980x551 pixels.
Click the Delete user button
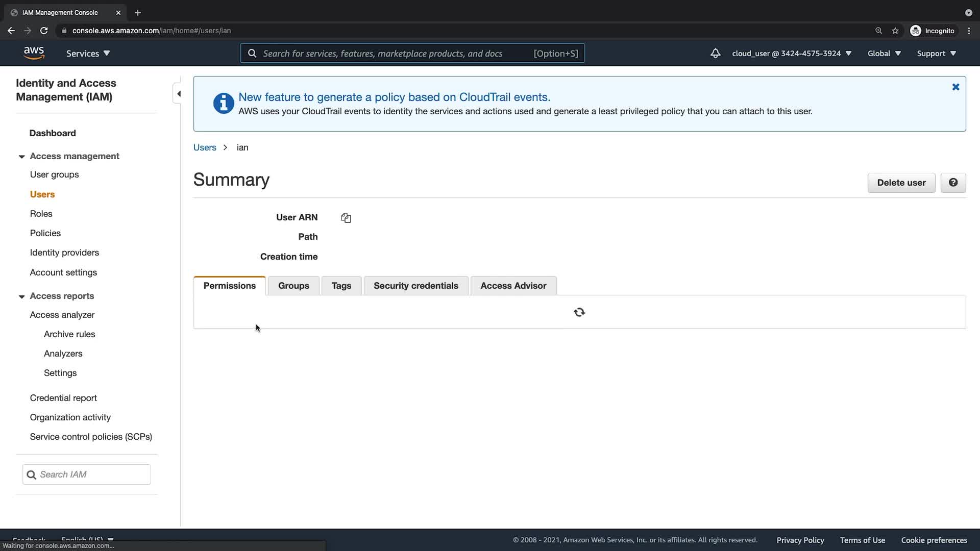click(901, 183)
